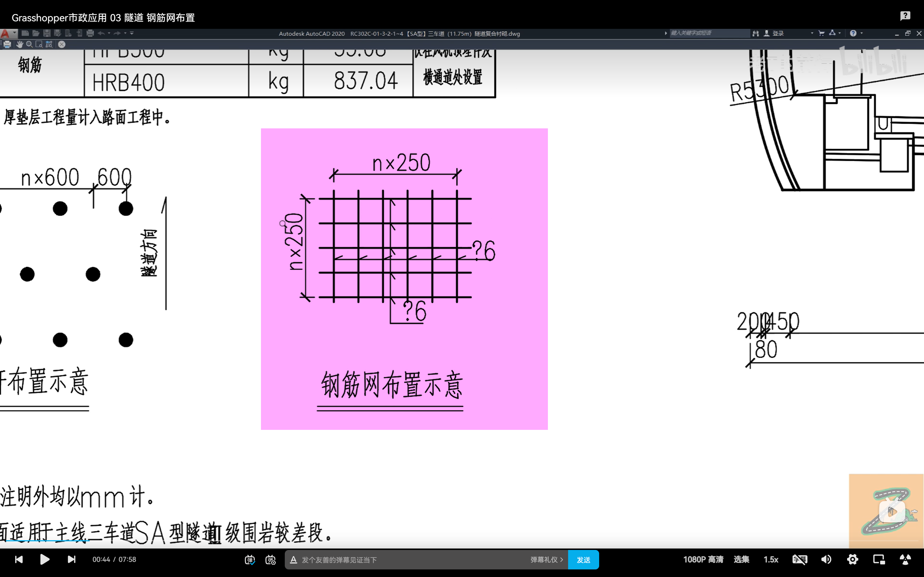Open the 1.5x playback speed menu
This screenshot has height=577, width=924.
771,559
